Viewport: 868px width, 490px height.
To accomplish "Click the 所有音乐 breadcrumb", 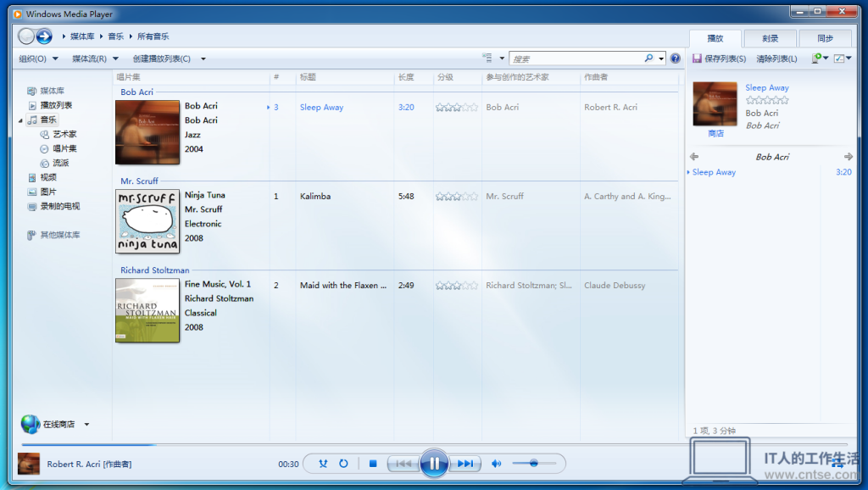I will (x=153, y=36).
